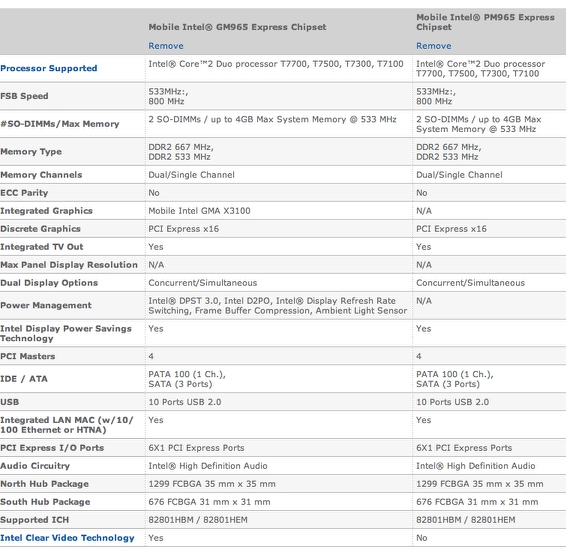This screenshot has height=553, width=566.
Task: Click the Mobile Intel GM965 Express Chipset header
Action: (x=237, y=27)
